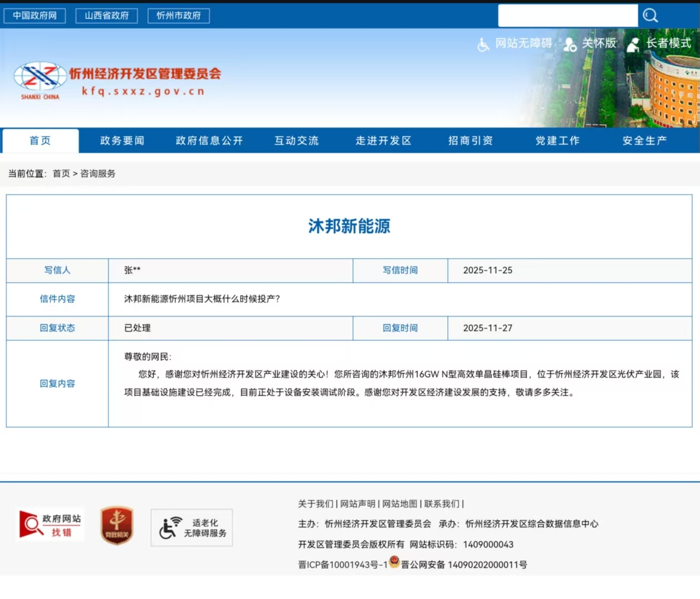
Task: Click the writer name 张**
Action: (132, 270)
